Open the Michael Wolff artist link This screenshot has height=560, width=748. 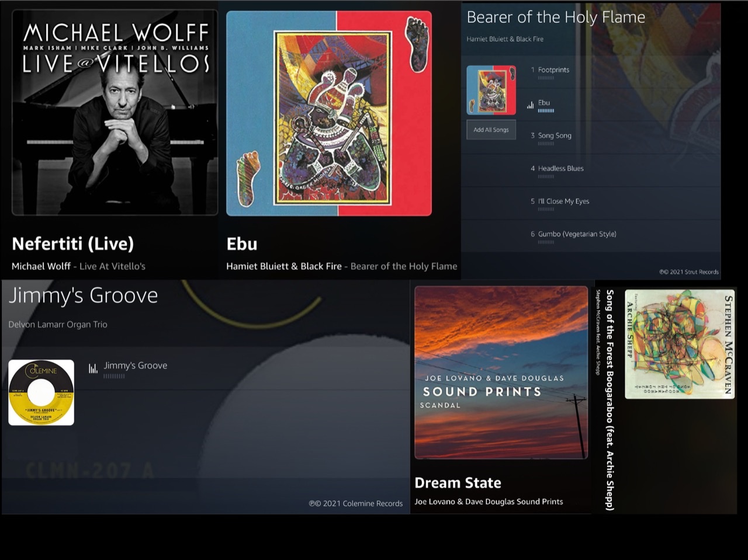coord(41,266)
